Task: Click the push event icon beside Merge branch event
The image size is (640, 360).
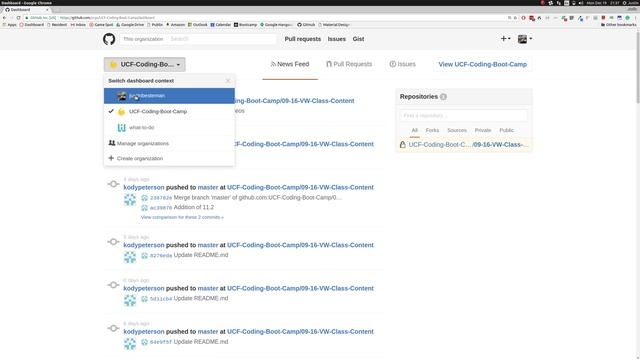Action: 113,184
